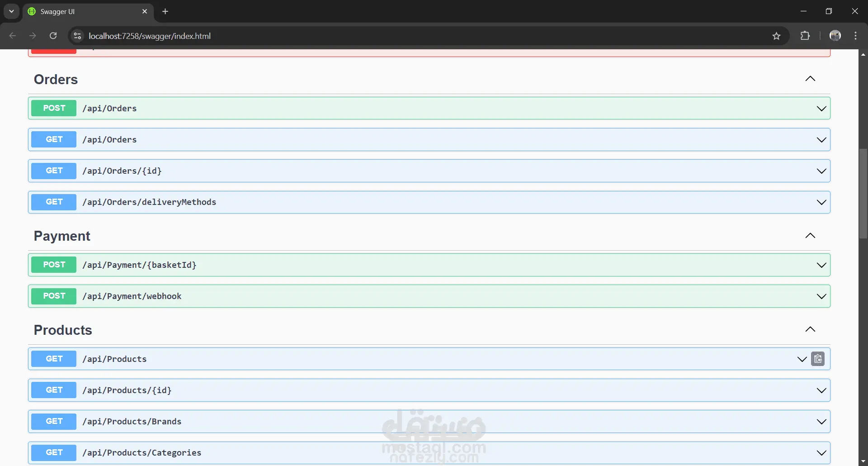
Task: Bookmark this page with the star icon
Action: click(776, 36)
